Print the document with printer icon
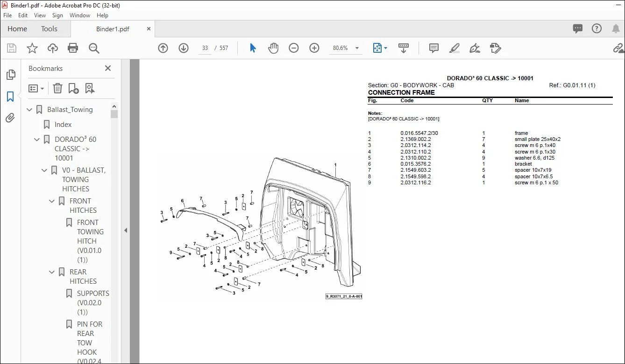The image size is (625, 364). [73, 48]
